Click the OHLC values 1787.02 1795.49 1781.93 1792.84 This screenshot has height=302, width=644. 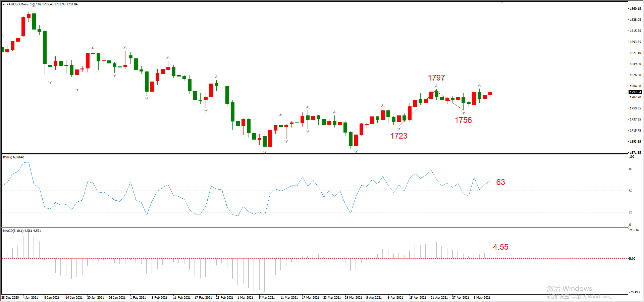tap(54, 4)
